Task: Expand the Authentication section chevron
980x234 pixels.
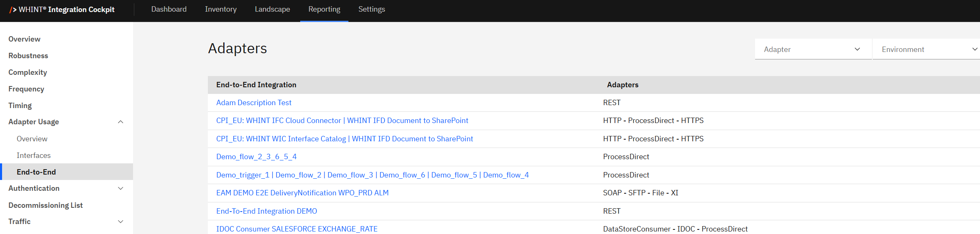Action: [121, 188]
